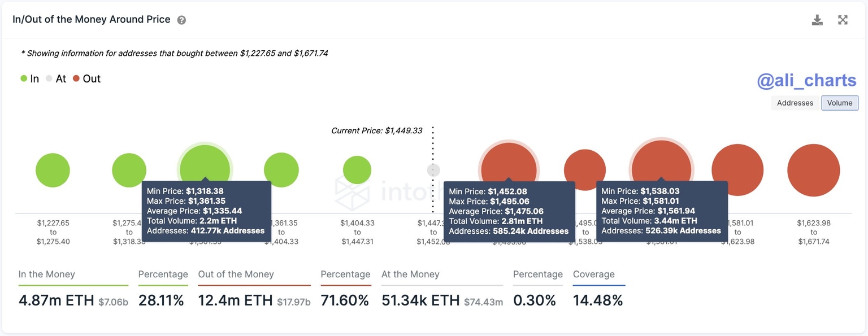Open the help tooltip beside the chart title
This screenshot has height=336, width=868.
181,19
